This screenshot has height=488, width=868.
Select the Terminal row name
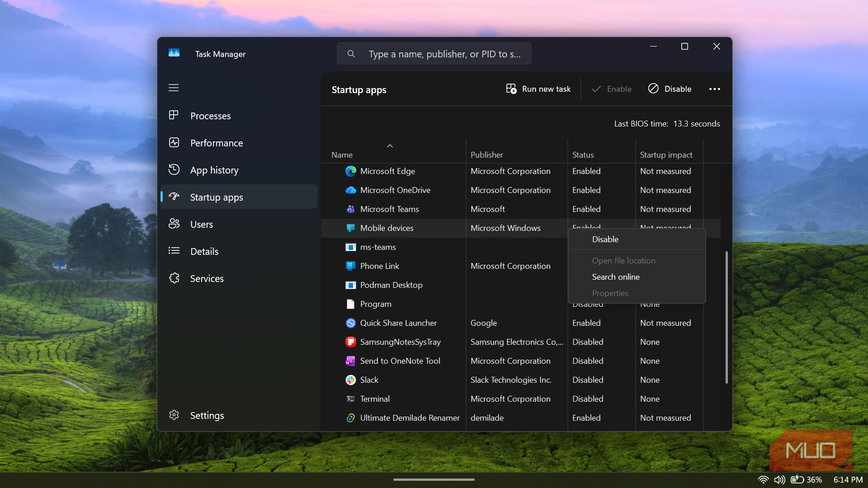(375, 399)
